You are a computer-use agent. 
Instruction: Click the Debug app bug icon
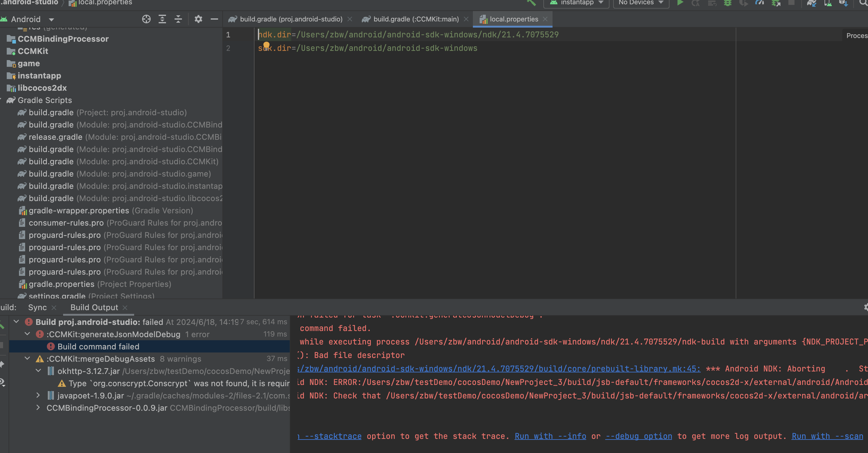click(727, 3)
